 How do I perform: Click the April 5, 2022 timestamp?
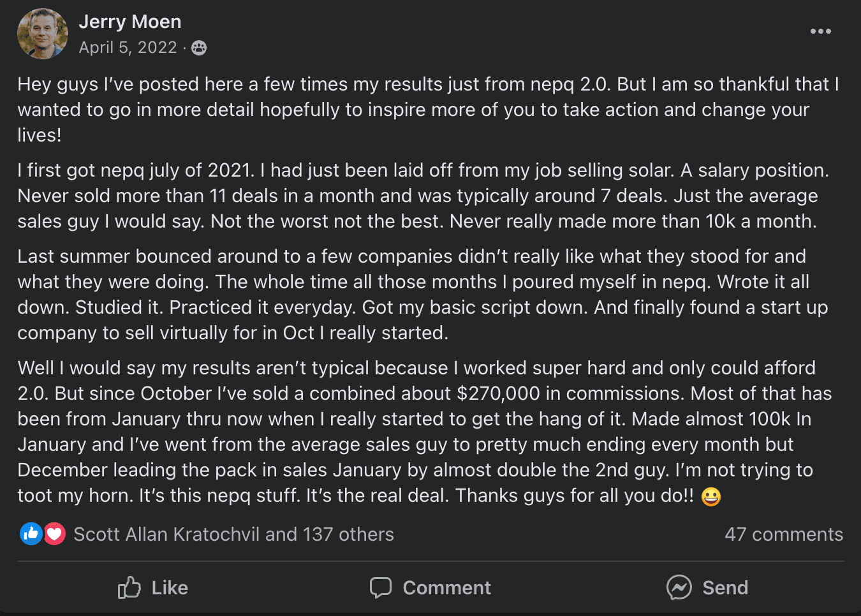pyautogui.click(x=128, y=48)
